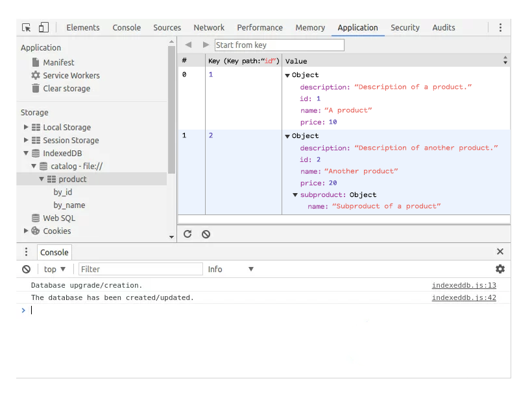The height and width of the screenshot is (405, 532).
Task: Clear the console output
Action: point(26,269)
